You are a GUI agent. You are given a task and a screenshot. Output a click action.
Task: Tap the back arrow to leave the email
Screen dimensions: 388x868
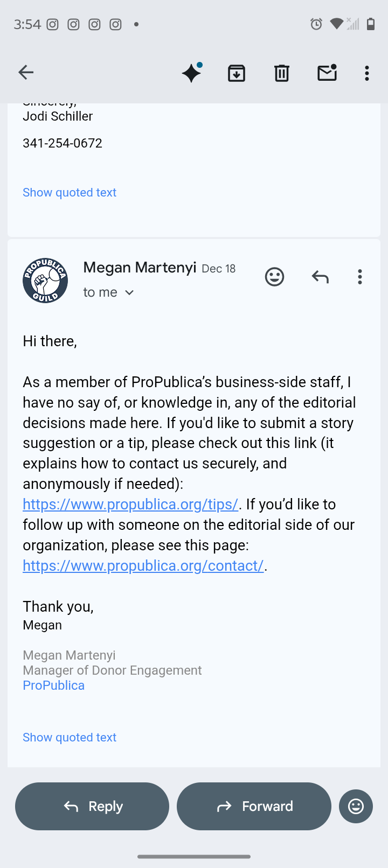pyautogui.click(x=26, y=72)
